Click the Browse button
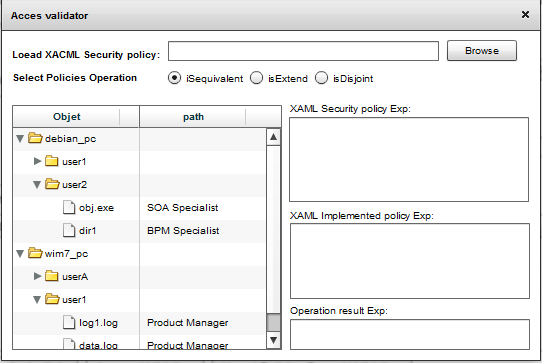This screenshot has height=363, width=542. (482, 51)
